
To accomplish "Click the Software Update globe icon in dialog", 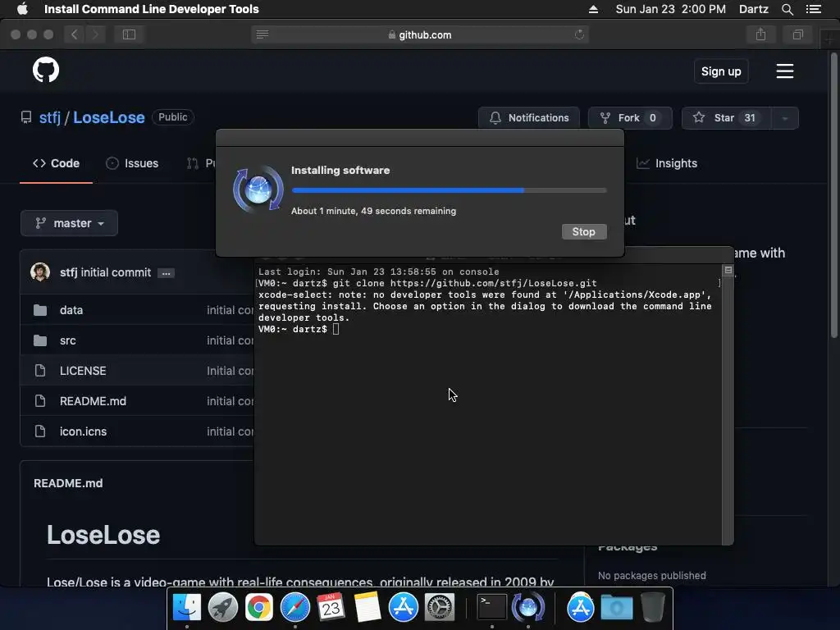I will (x=258, y=189).
